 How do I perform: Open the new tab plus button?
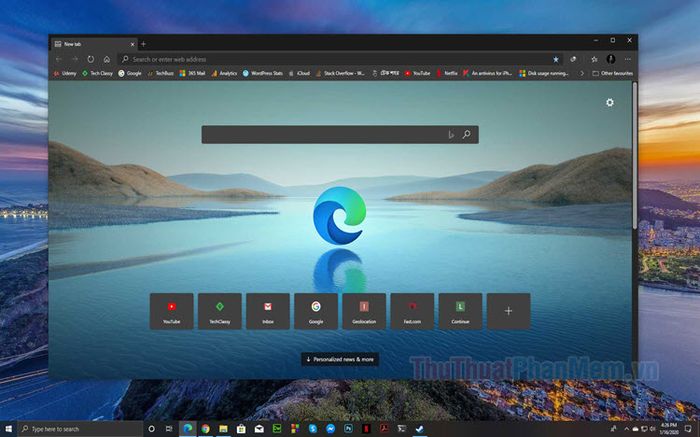tap(143, 44)
